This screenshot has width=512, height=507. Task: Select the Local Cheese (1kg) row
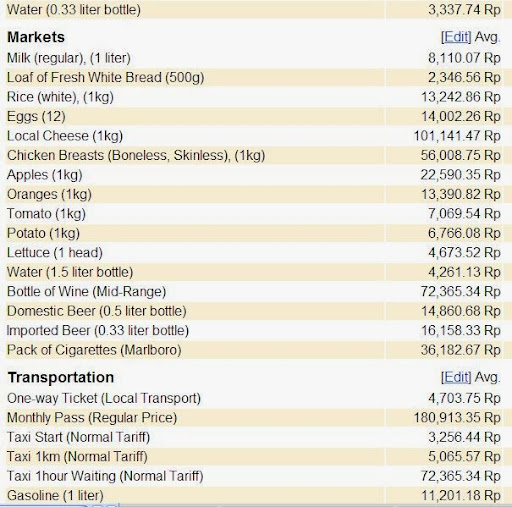pyautogui.click(x=254, y=136)
